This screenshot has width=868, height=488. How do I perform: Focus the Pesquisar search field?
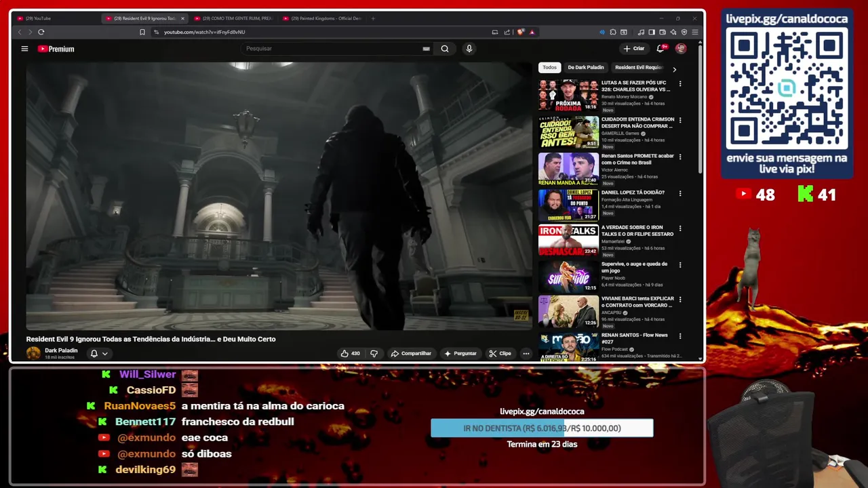pyautogui.click(x=332, y=49)
